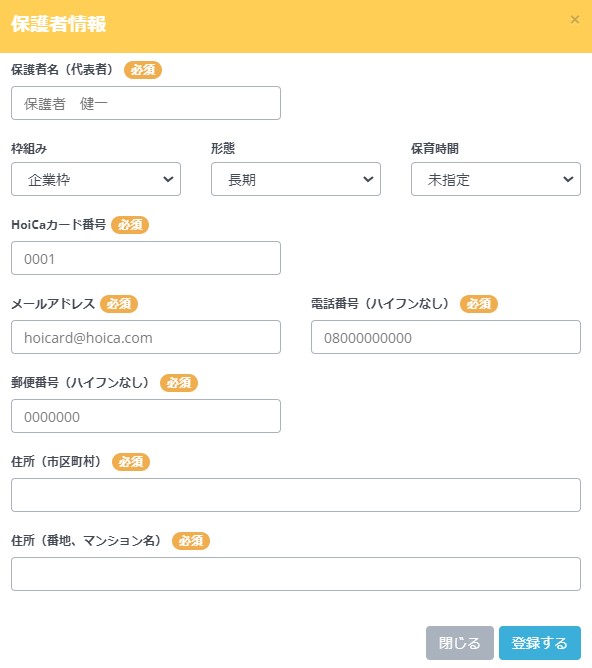592x668 pixels.
Task: Click the 登録する button
Action: tap(540, 642)
